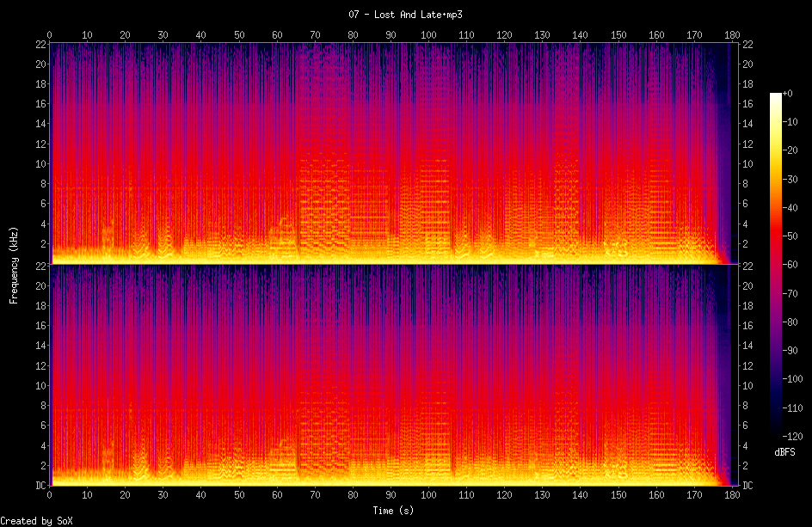Select the 50 mark on bottom time axis
The image size is (812, 527).
pos(239,496)
